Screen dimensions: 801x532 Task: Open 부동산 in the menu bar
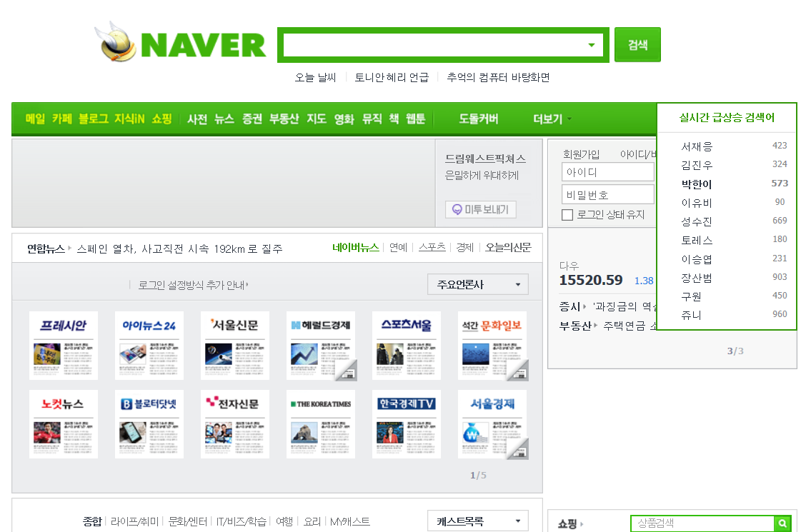pyautogui.click(x=284, y=119)
